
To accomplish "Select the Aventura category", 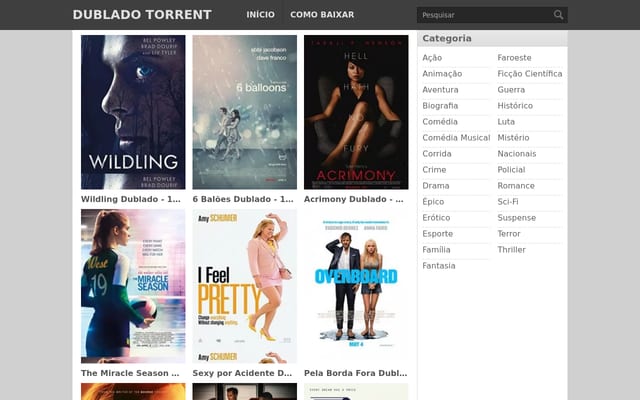I will tap(440, 90).
